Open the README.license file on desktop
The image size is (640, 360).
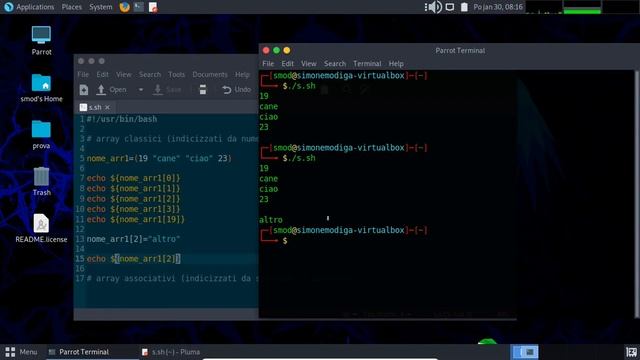pos(41,229)
